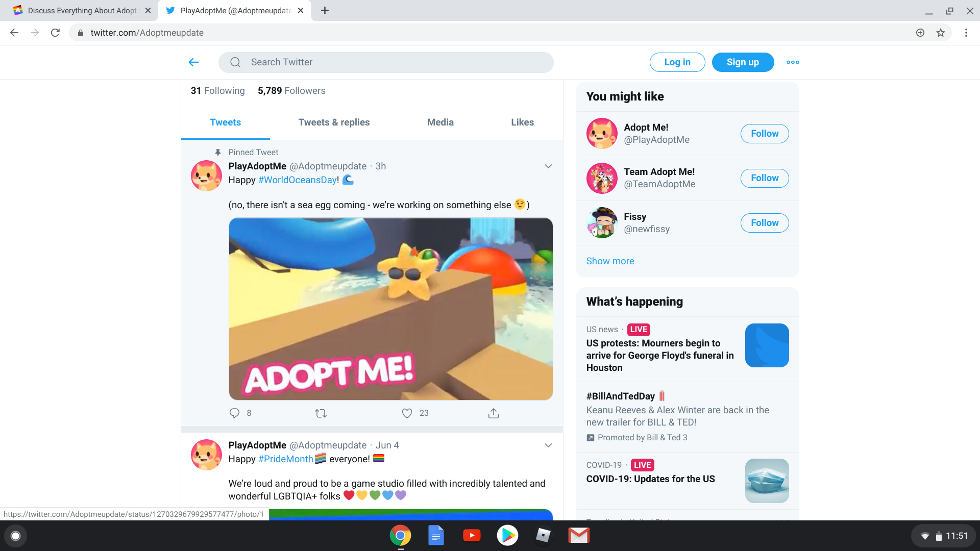Follow Fissy @newfissy
The height and width of the screenshot is (551, 980).
coord(764,223)
